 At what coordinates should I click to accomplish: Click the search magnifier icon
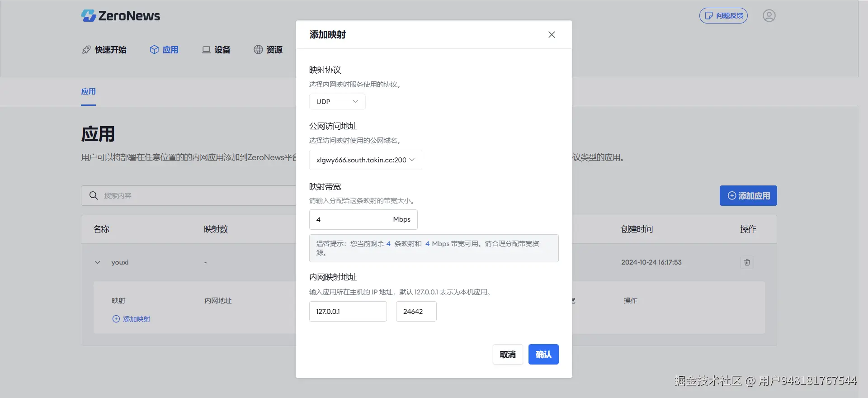click(x=94, y=195)
